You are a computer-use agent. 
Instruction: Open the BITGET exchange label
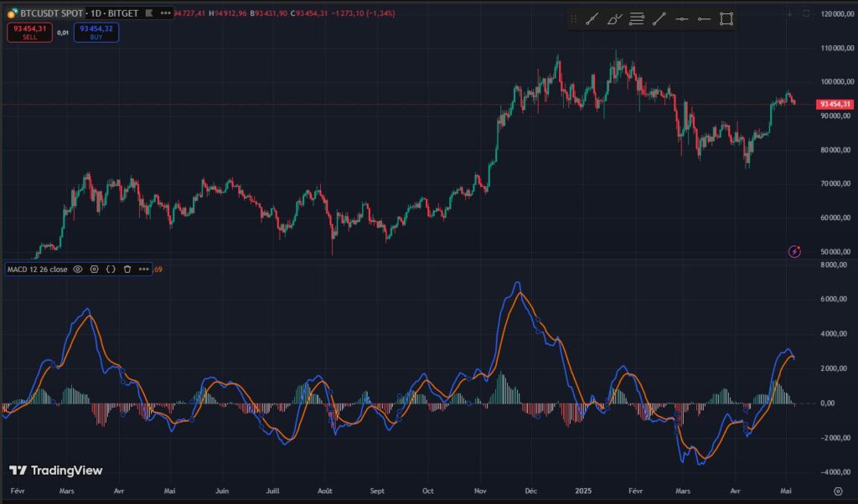pos(122,13)
